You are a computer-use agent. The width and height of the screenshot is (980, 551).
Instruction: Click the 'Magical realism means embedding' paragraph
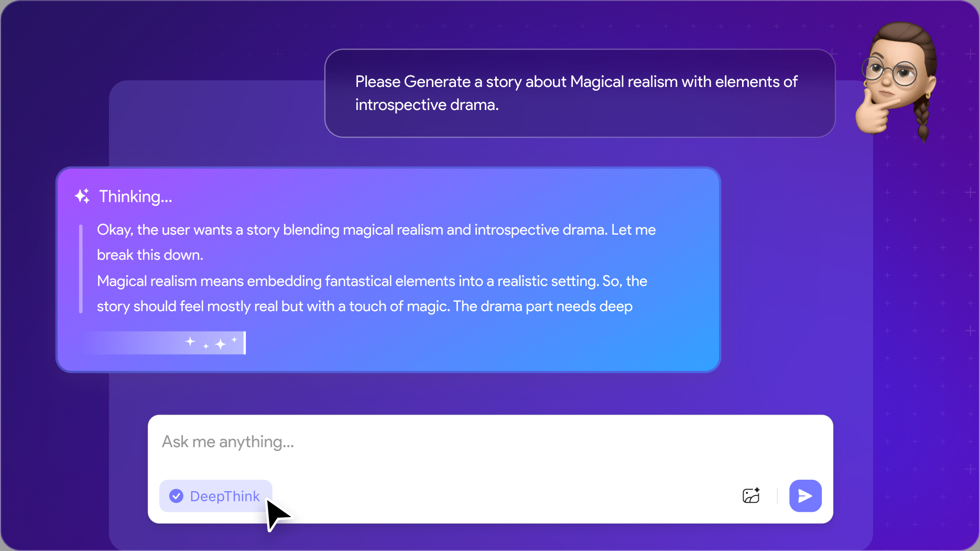click(372, 294)
